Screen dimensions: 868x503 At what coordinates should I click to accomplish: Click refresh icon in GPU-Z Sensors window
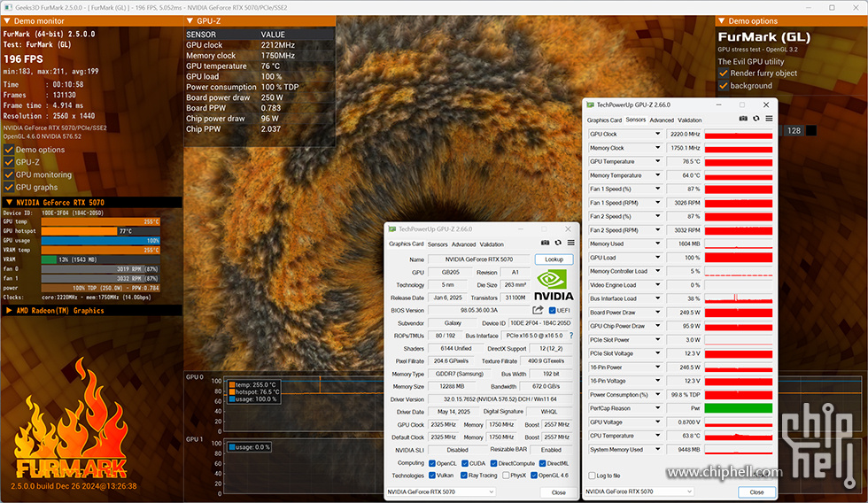coord(756,119)
